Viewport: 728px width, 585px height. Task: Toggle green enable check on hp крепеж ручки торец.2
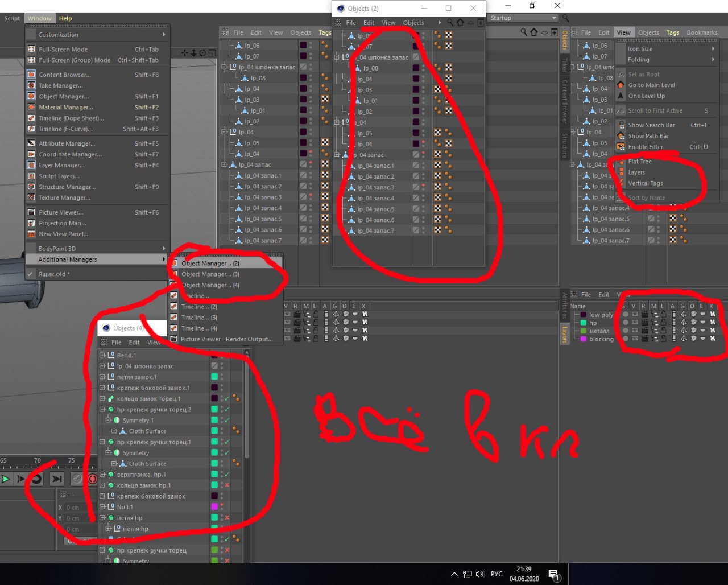[x=226, y=409]
